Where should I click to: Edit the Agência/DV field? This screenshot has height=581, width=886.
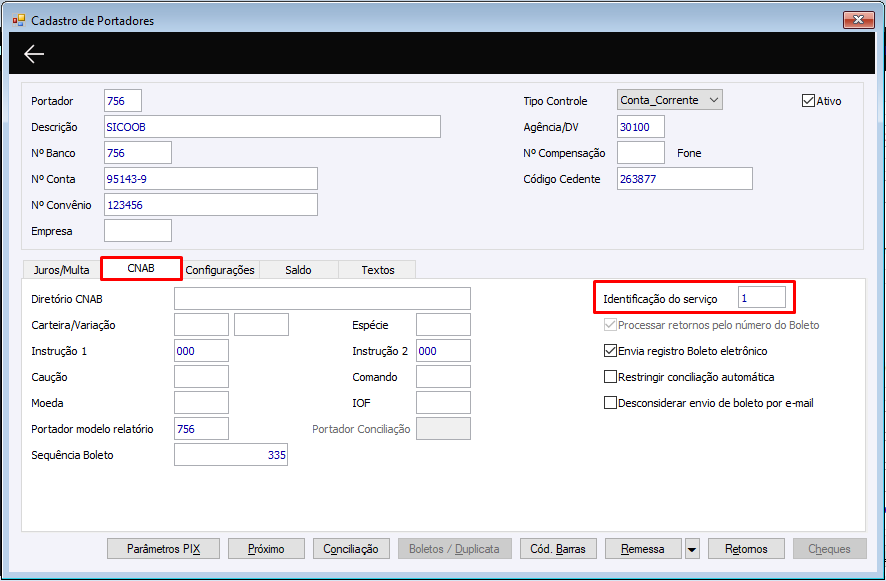[x=641, y=127]
